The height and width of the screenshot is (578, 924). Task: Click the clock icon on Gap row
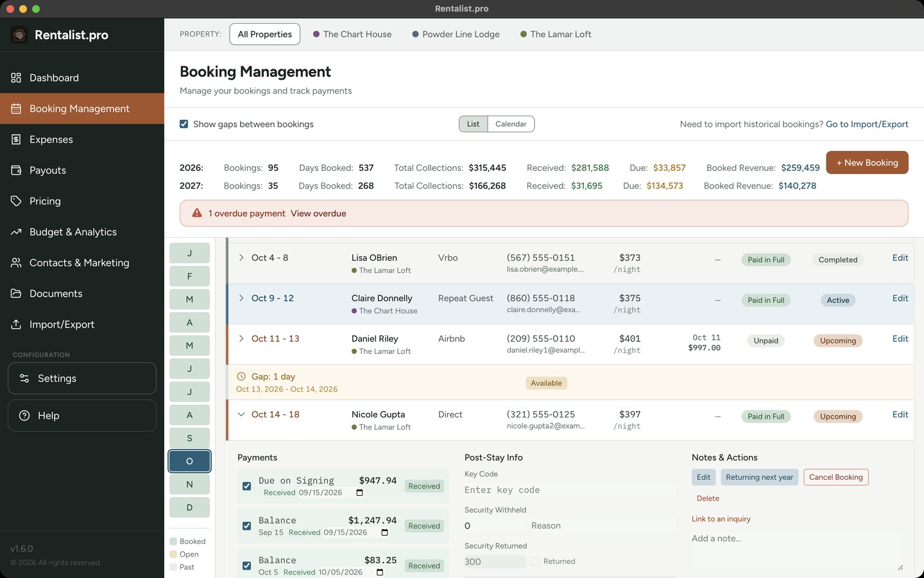(241, 376)
